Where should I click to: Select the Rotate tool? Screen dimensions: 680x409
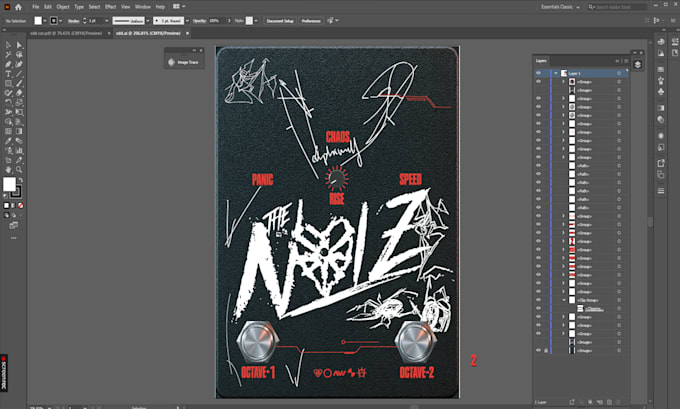tap(8, 102)
